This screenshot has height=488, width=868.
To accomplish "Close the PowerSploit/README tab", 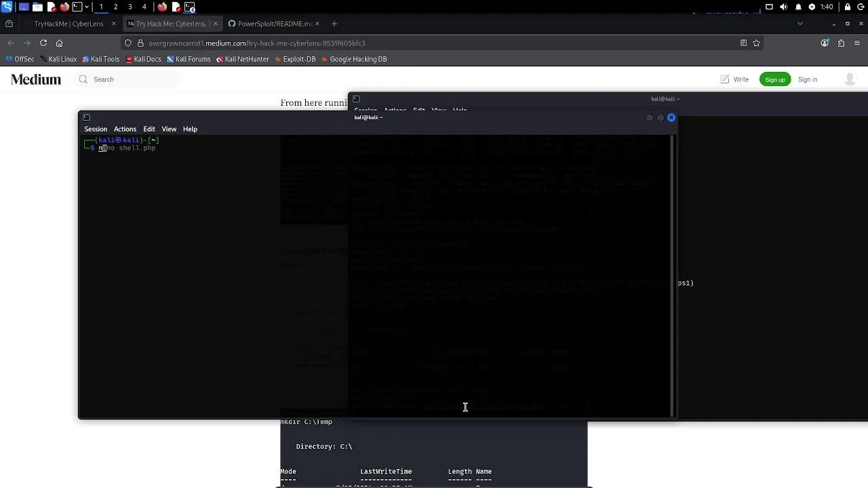I will [x=317, y=24].
